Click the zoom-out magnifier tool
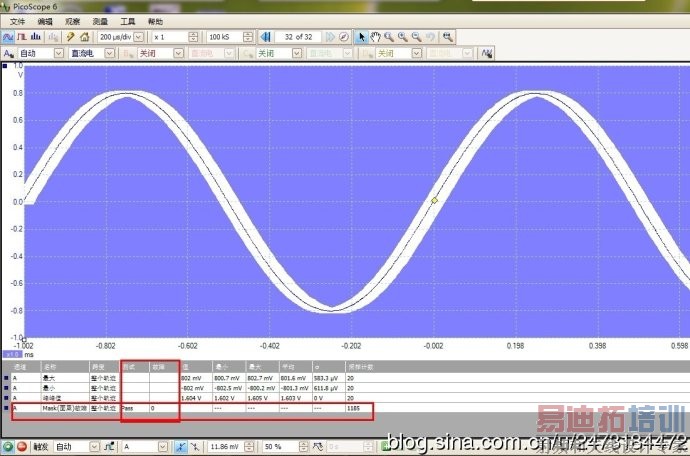690x456 pixels. click(416, 37)
